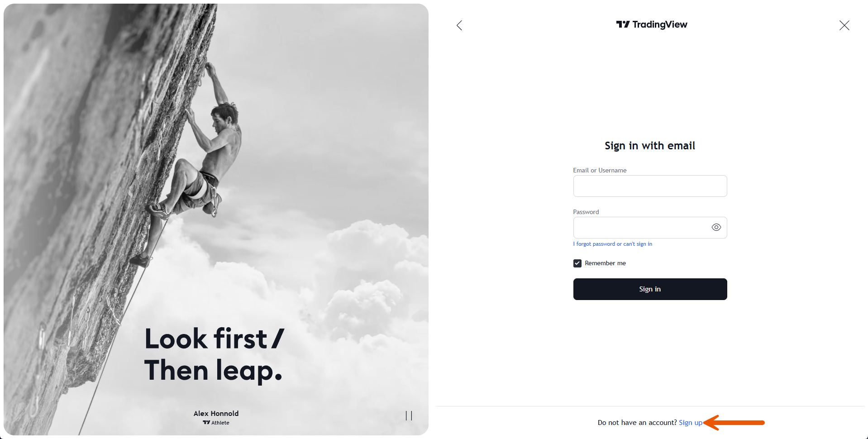868x439 pixels.
Task: Click the TradingView logo at top
Action: pyautogui.click(x=651, y=24)
